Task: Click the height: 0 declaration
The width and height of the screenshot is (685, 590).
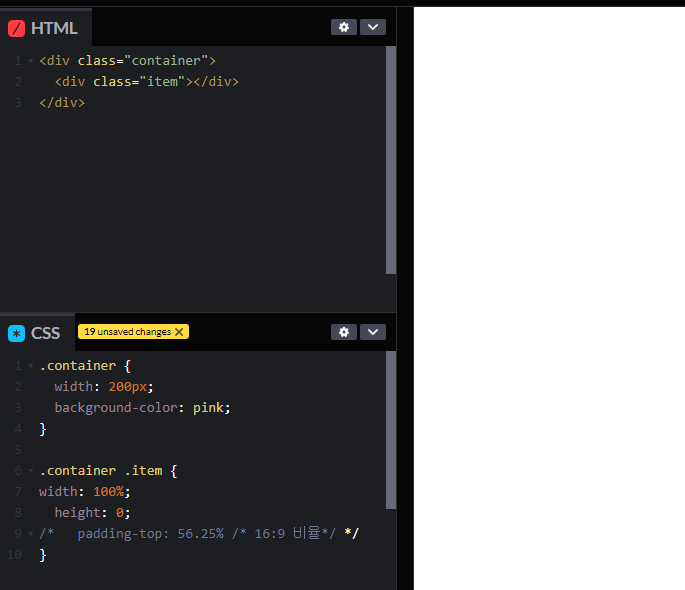Action: coord(93,512)
